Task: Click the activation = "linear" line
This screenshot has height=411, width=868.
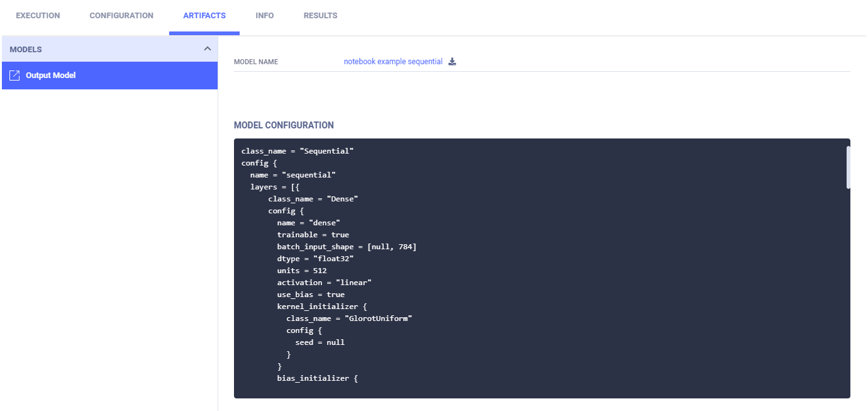Action: (x=324, y=283)
